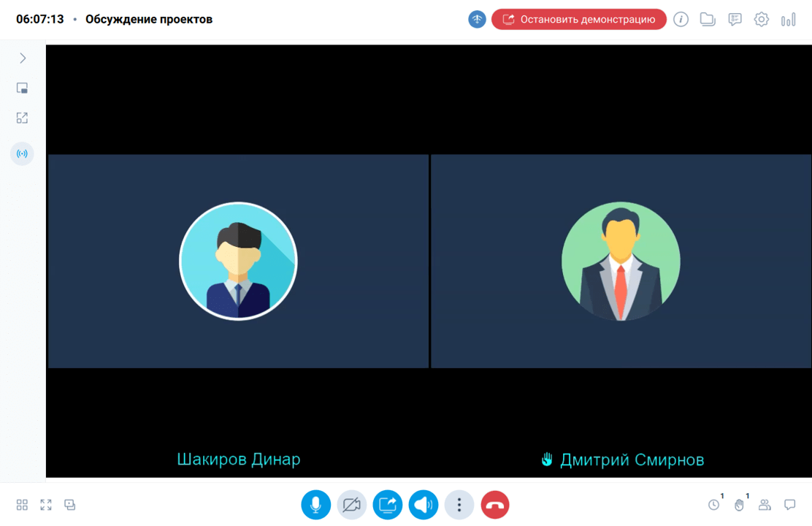Open the raised hands list
This screenshot has width=812, height=526.
740,505
